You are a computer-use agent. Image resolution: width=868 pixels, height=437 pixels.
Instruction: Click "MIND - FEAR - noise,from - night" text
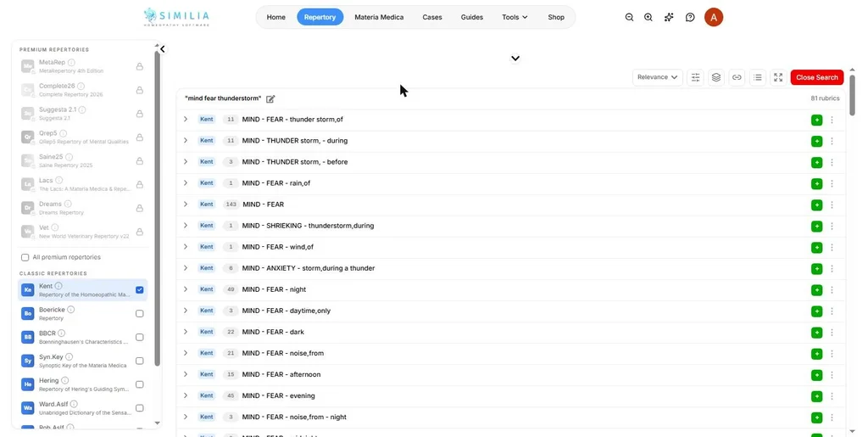coord(294,417)
